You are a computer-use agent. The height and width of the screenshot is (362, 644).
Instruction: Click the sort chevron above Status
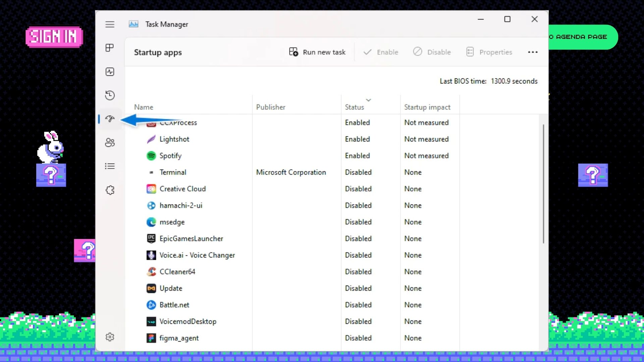[368, 100]
